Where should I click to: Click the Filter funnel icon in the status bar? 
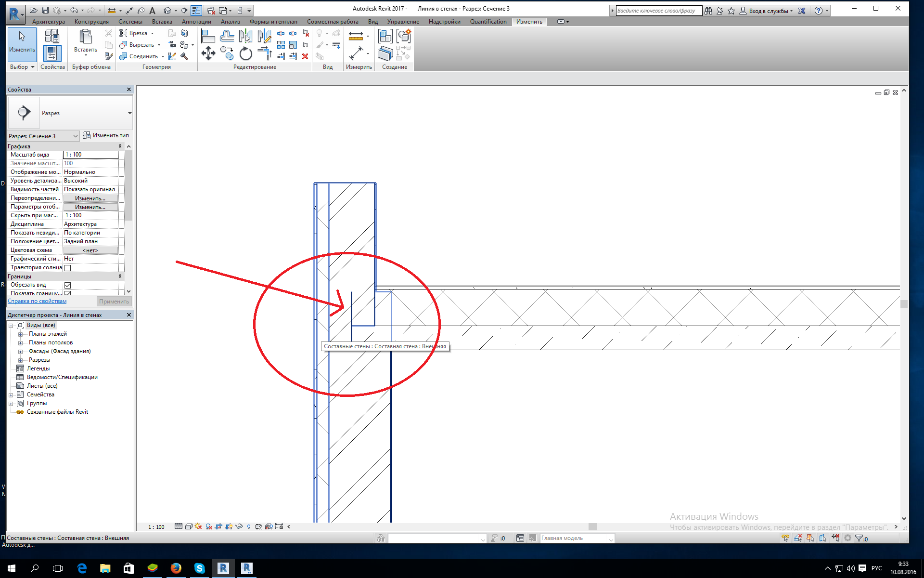859,538
